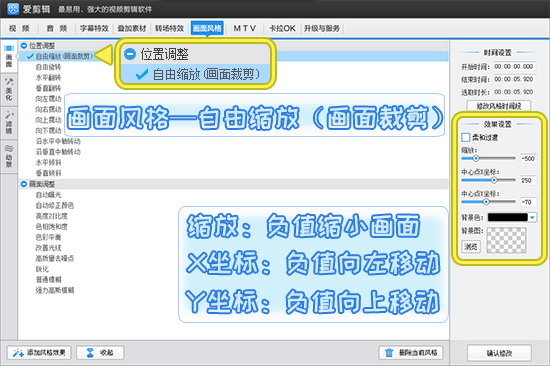
Task: Open the 升级与服务 tab
Action: (x=322, y=28)
